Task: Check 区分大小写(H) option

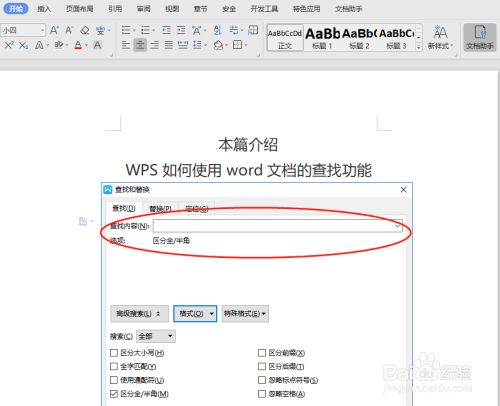Action: pyautogui.click(x=114, y=353)
